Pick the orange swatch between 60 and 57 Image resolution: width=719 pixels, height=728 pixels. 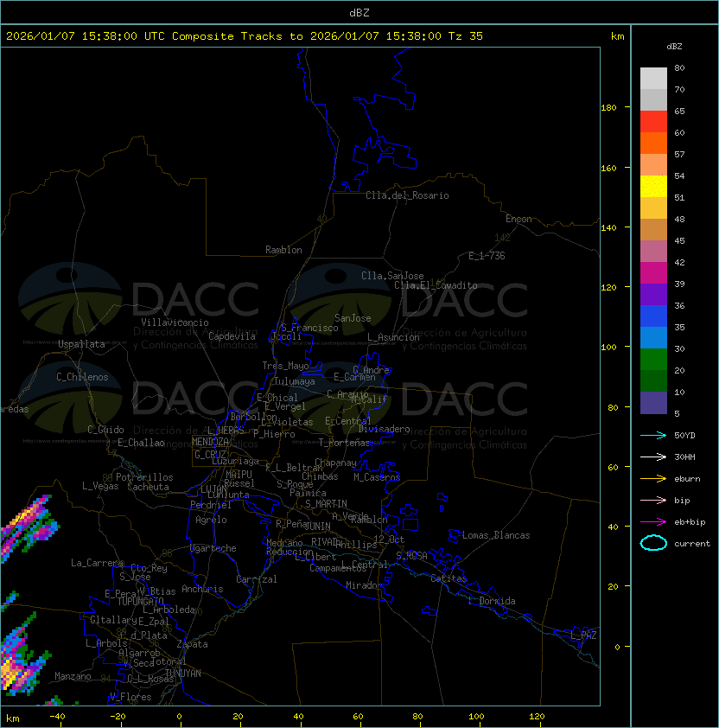click(x=653, y=143)
